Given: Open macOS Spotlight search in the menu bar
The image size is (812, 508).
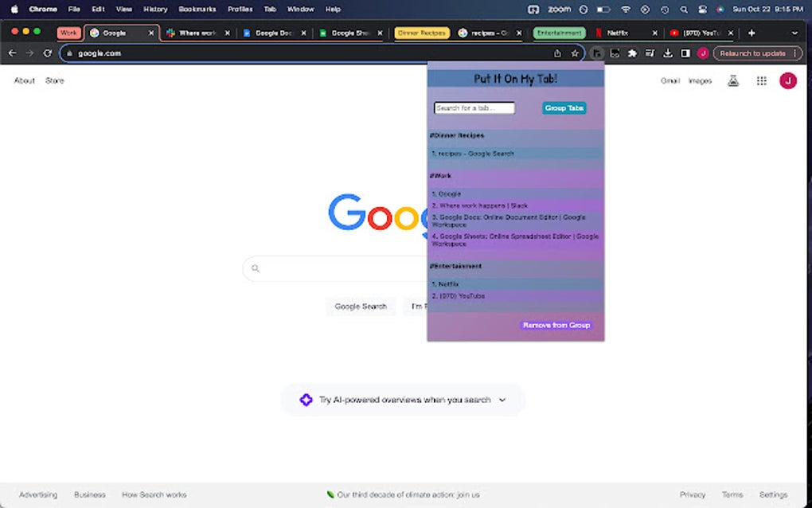Looking at the screenshot, I should tap(684, 10).
